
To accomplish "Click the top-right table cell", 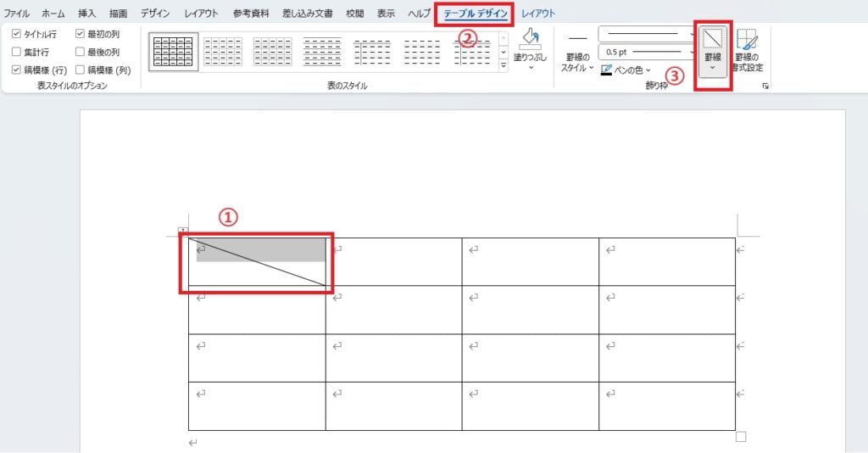I will tap(667, 262).
